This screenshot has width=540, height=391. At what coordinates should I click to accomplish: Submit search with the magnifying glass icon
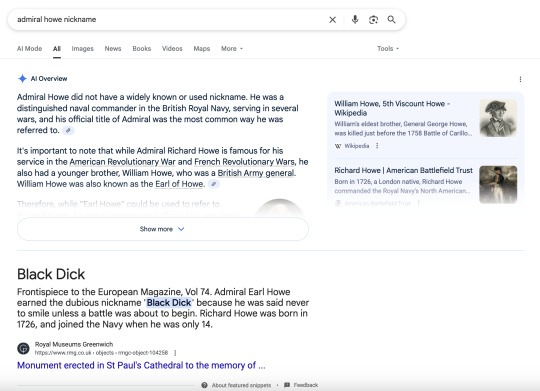pos(392,20)
